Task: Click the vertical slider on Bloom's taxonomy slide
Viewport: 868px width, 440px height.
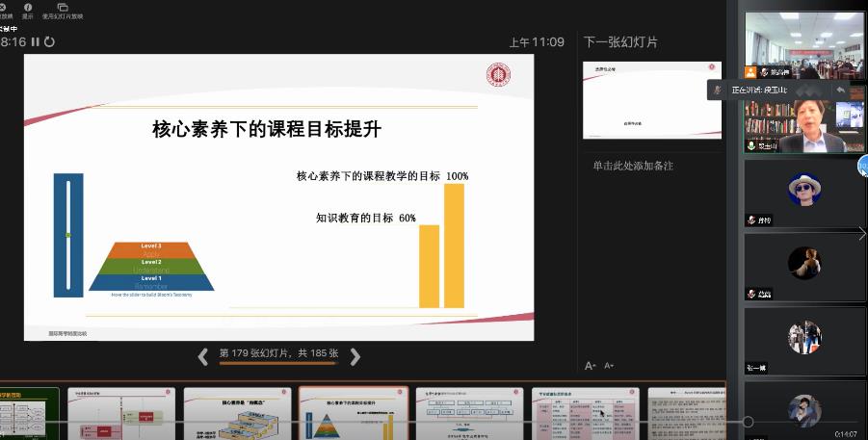Action: [67, 235]
